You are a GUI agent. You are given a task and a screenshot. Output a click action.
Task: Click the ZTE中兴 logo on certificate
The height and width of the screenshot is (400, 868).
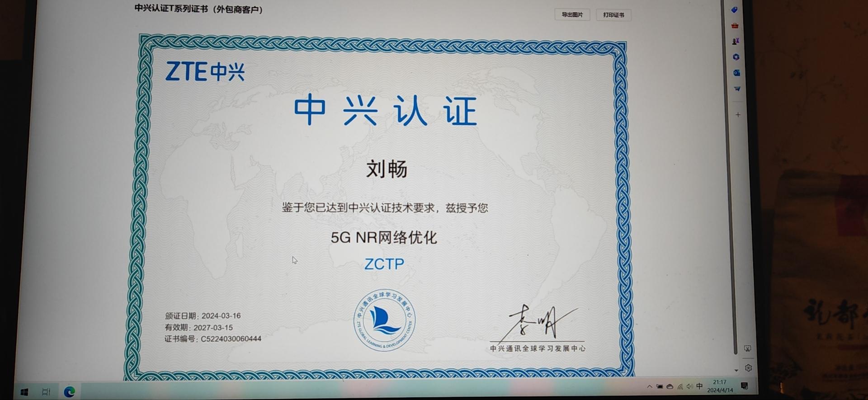click(x=205, y=71)
